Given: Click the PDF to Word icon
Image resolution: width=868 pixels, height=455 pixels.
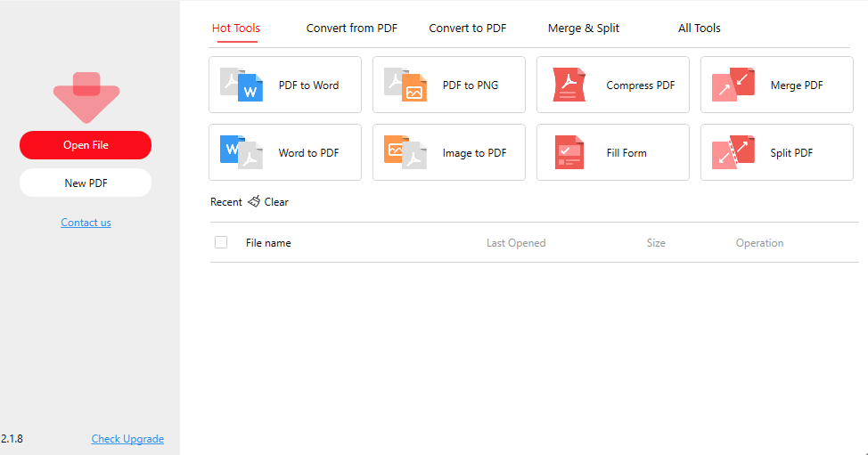Looking at the screenshot, I should click(242, 85).
